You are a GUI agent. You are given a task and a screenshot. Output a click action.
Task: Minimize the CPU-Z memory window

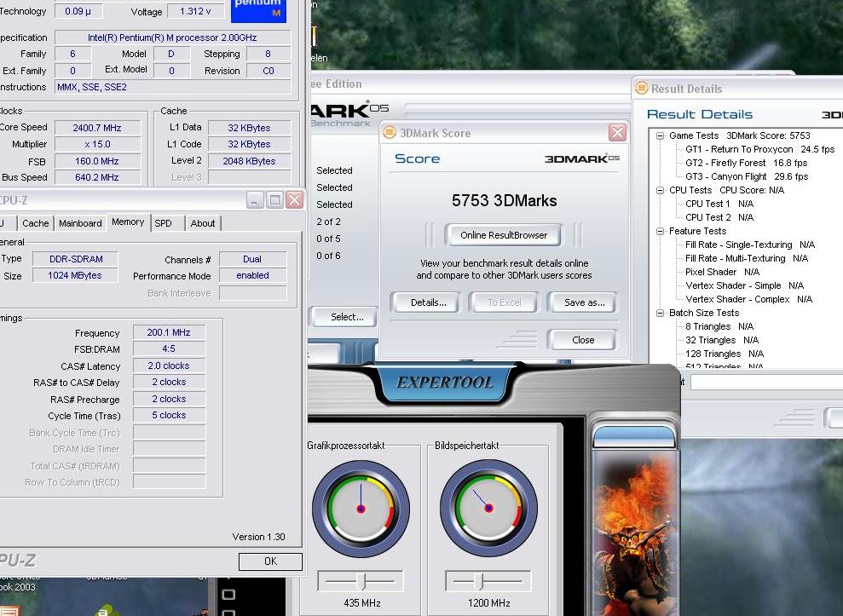click(x=256, y=200)
